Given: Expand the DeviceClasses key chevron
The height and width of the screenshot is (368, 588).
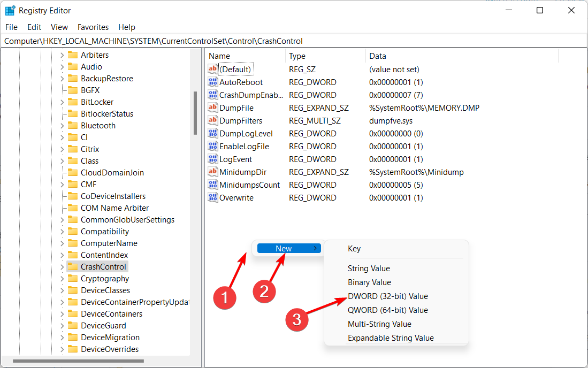Looking at the screenshot, I should [62, 290].
